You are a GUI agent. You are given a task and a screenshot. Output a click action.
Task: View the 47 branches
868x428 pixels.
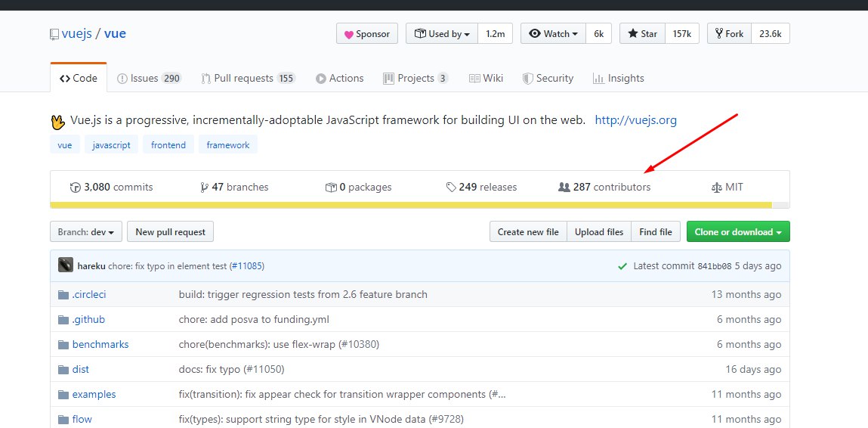point(234,187)
